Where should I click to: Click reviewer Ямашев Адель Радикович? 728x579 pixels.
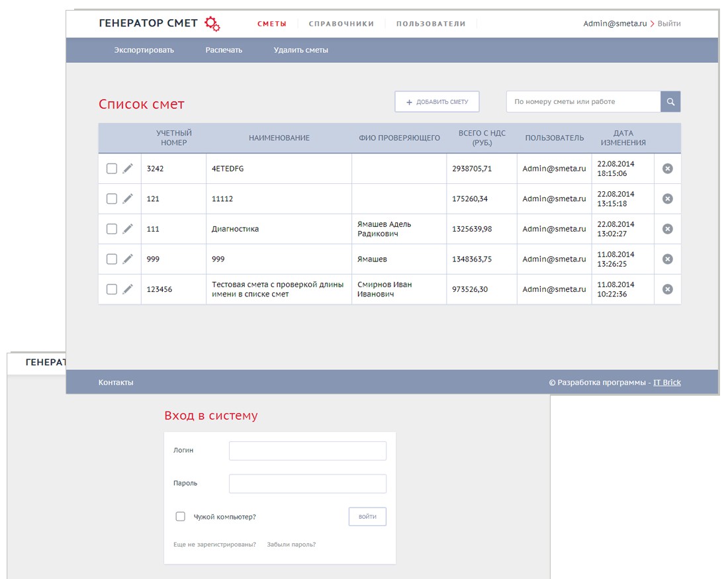coord(384,229)
